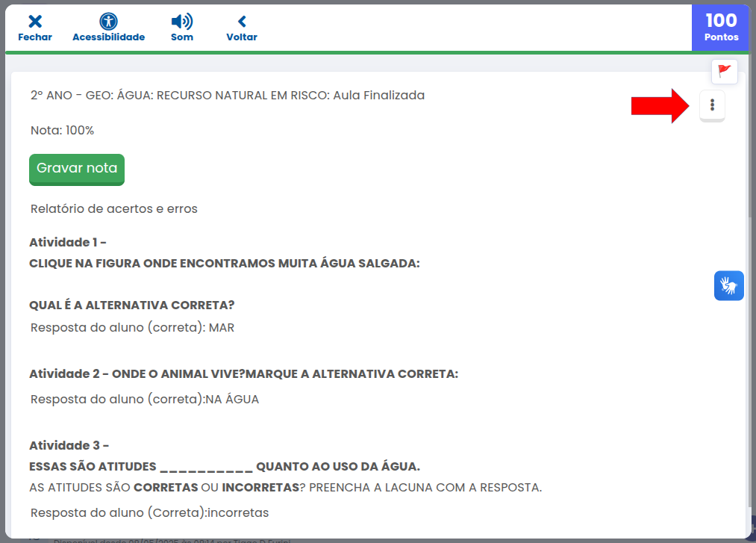This screenshot has width=756, height=543.
Task: Click 'Relatório de acertos e erros' heading
Action: pos(114,209)
